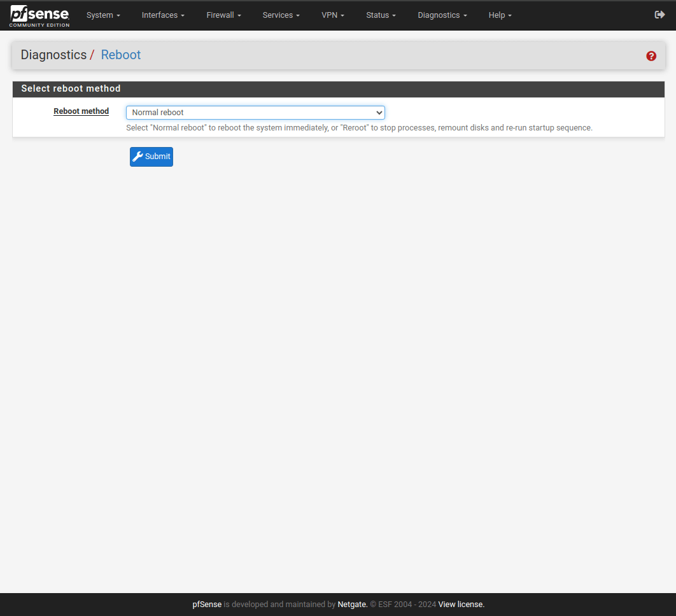Open the Reboot method select box
The height and width of the screenshot is (616, 676).
tap(255, 113)
